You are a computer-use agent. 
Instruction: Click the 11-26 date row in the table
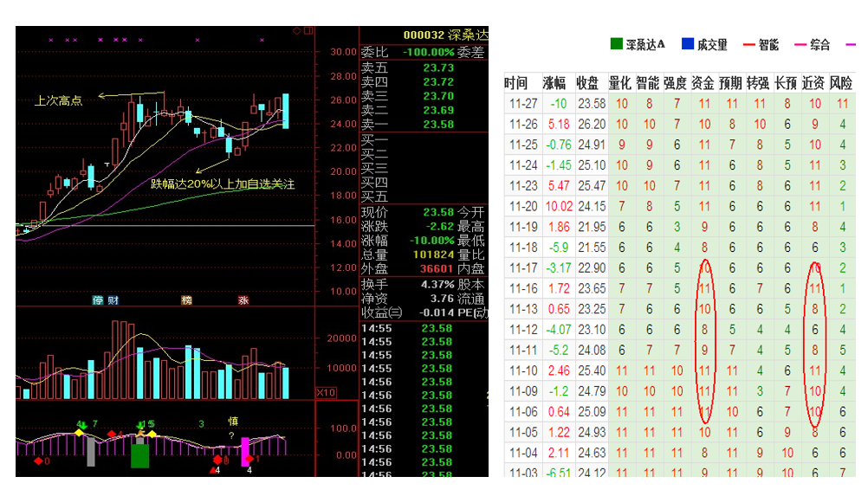523,125
